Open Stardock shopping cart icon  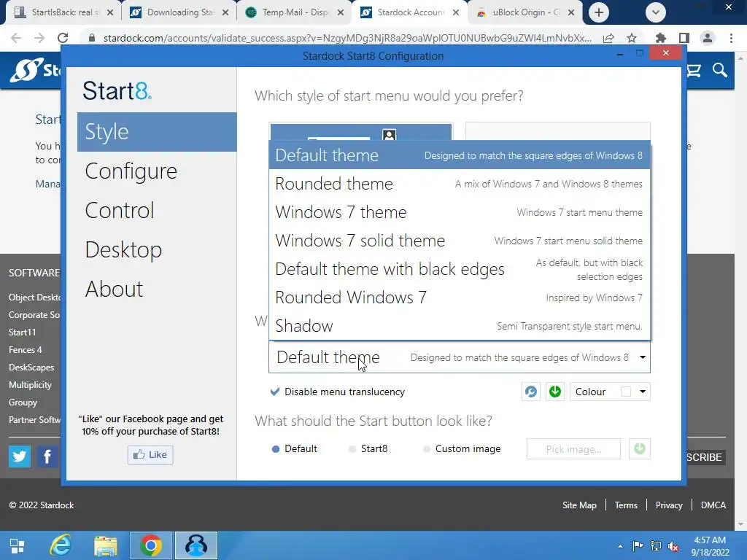694,71
